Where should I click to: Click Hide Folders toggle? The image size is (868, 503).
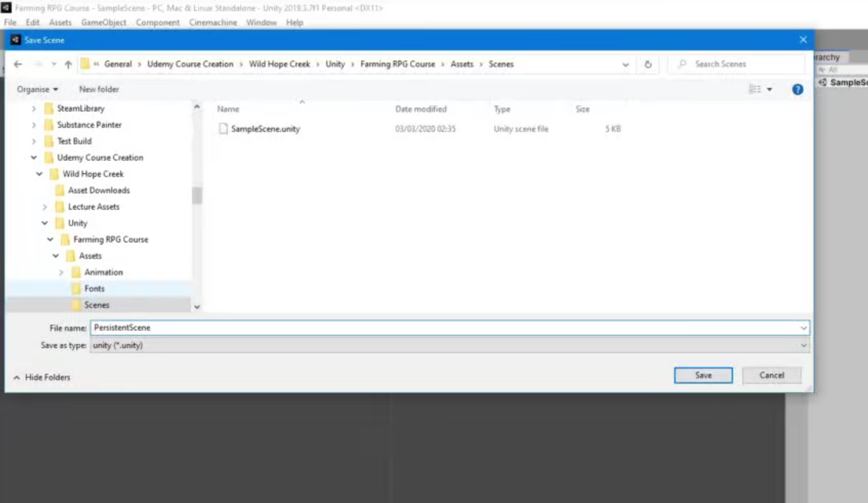coord(42,377)
